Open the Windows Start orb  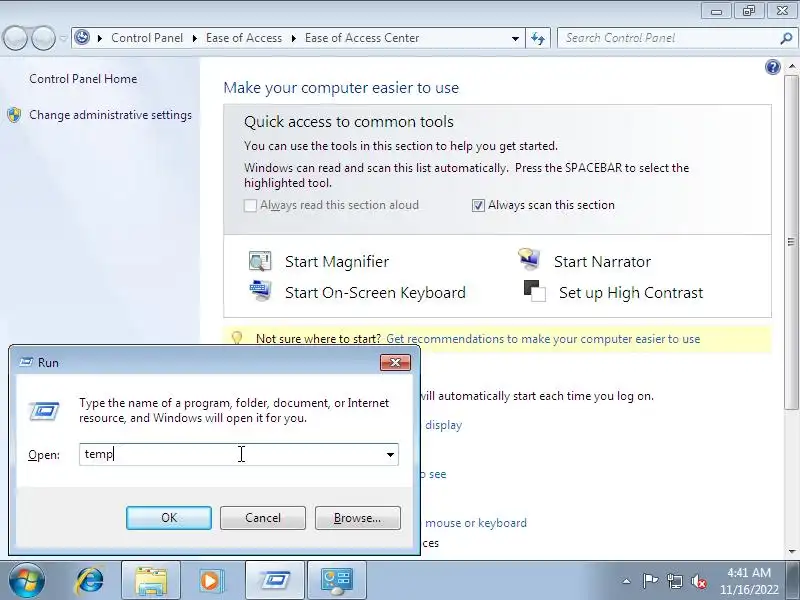click(x=27, y=581)
